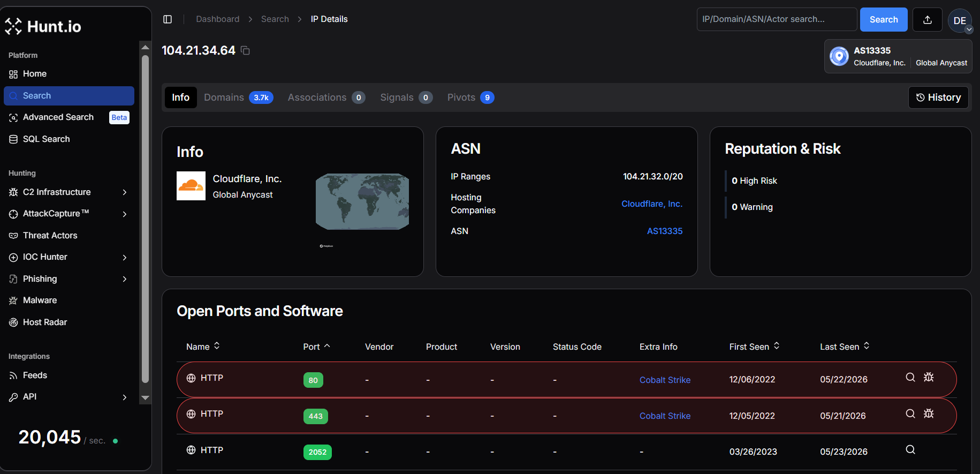
Task: Switch to the Signals tab
Action: [406, 97]
